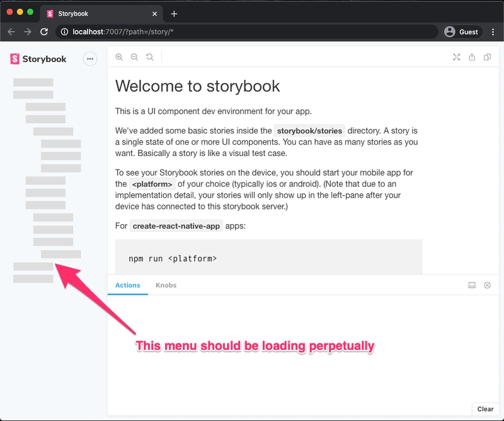Click the zoom in magnifier icon
This screenshot has width=504, height=421.
pos(119,57)
